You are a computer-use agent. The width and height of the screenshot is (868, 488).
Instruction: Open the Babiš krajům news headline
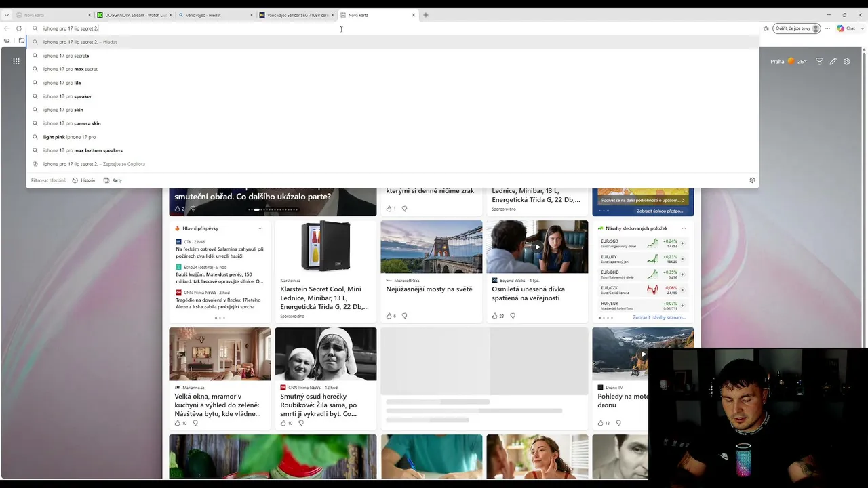tap(220, 278)
